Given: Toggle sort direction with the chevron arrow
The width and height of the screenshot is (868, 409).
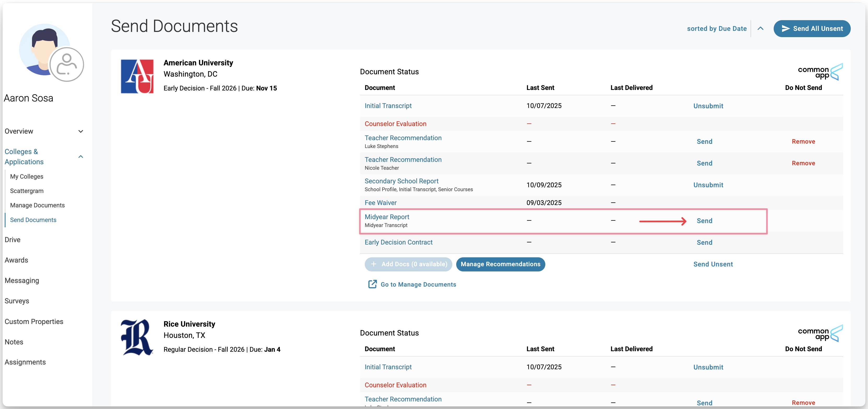Looking at the screenshot, I should point(761,29).
